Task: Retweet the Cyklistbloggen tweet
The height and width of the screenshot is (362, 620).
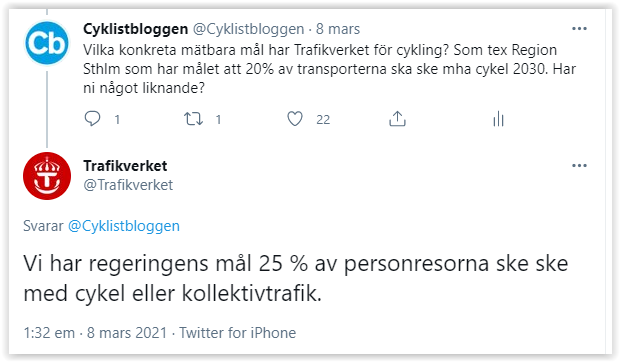Action: [x=193, y=119]
